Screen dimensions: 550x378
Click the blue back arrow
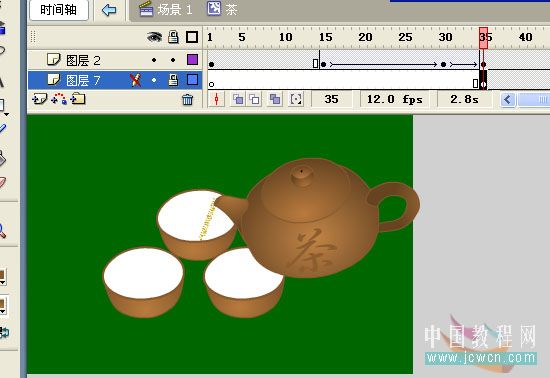pos(109,10)
